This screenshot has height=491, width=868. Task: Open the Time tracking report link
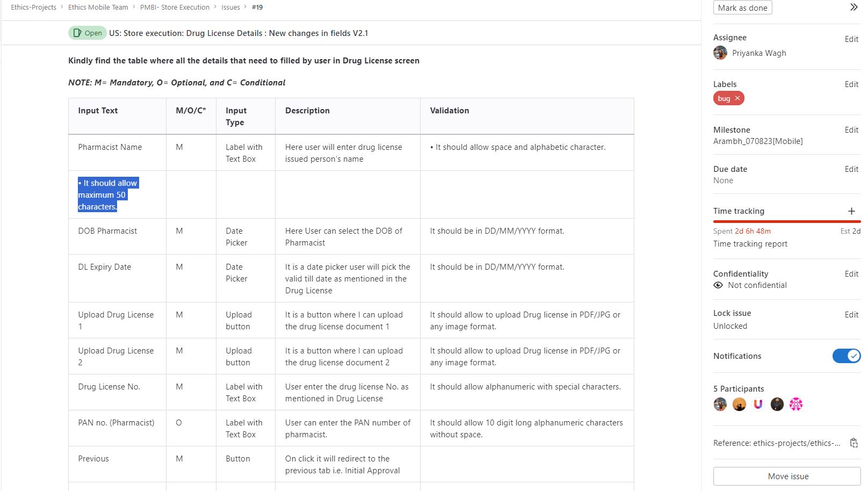click(750, 244)
